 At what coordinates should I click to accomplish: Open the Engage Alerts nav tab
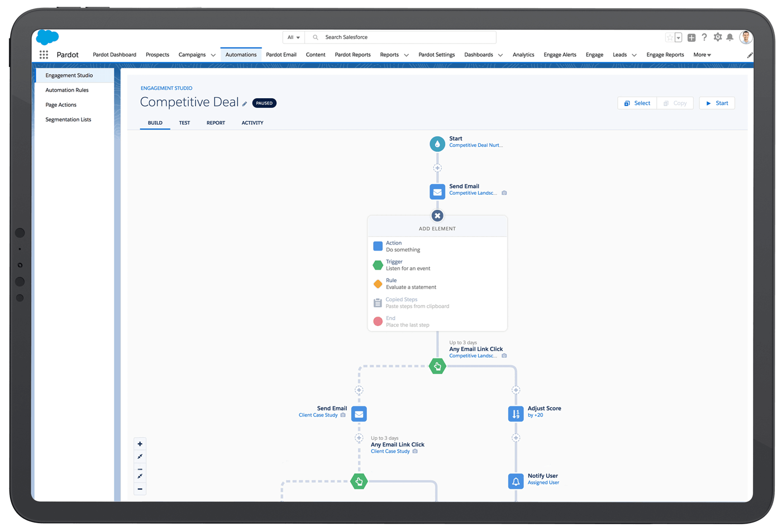pyautogui.click(x=560, y=55)
